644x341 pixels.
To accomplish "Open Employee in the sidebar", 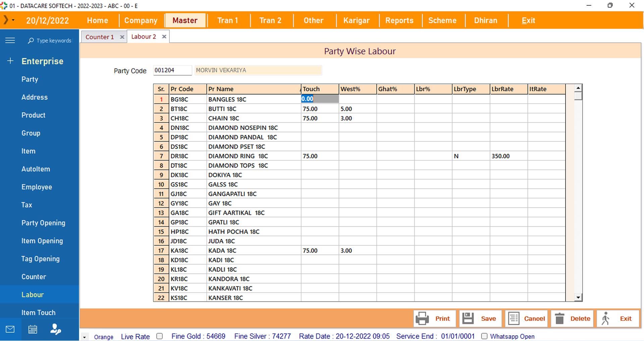I will tap(37, 187).
